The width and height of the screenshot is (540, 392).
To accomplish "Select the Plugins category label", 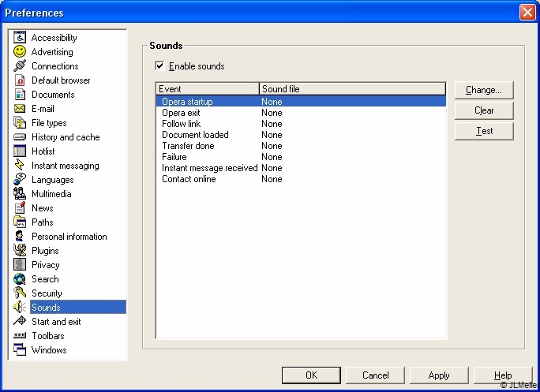I will [x=45, y=251].
